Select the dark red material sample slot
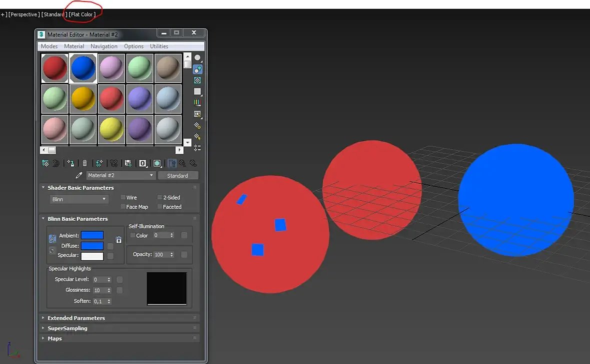This screenshot has width=590, height=364. (55, 68)
